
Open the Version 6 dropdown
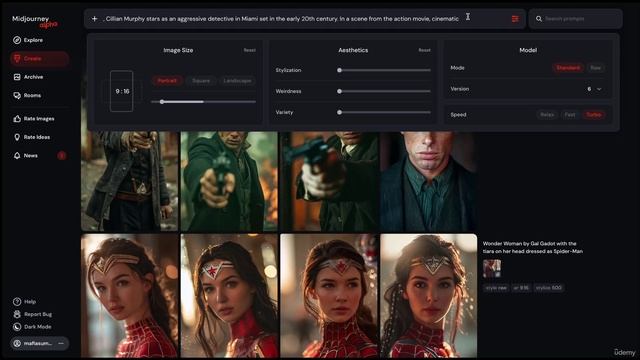594,89
